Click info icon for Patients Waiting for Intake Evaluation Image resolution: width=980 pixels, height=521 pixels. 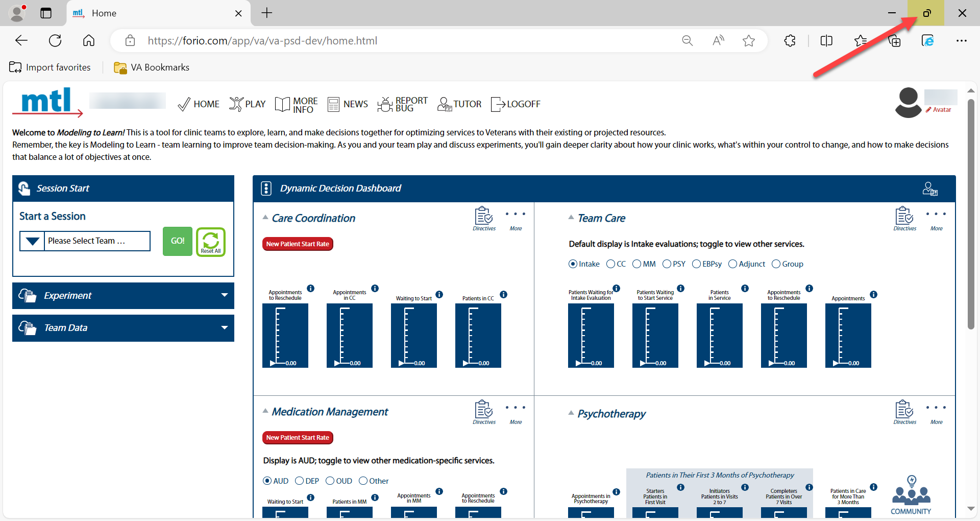tap(617, 289)
